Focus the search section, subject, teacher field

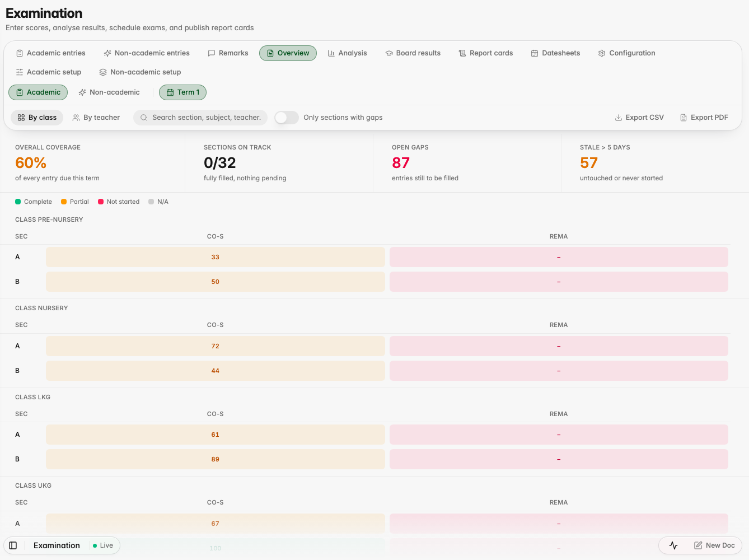pyautogui.click(x=200, y=118)
